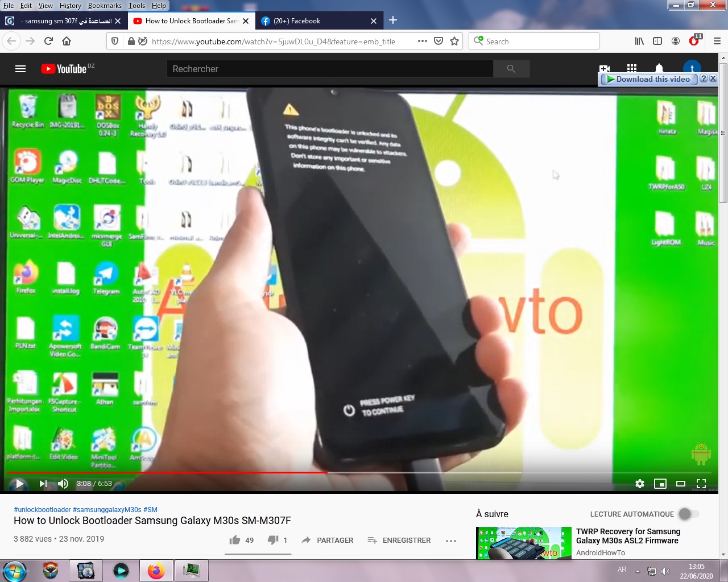Image resolution: width=728 pixels, height=582 pixels.
Task: Open the Help menu
Action: tap(159, 6)
